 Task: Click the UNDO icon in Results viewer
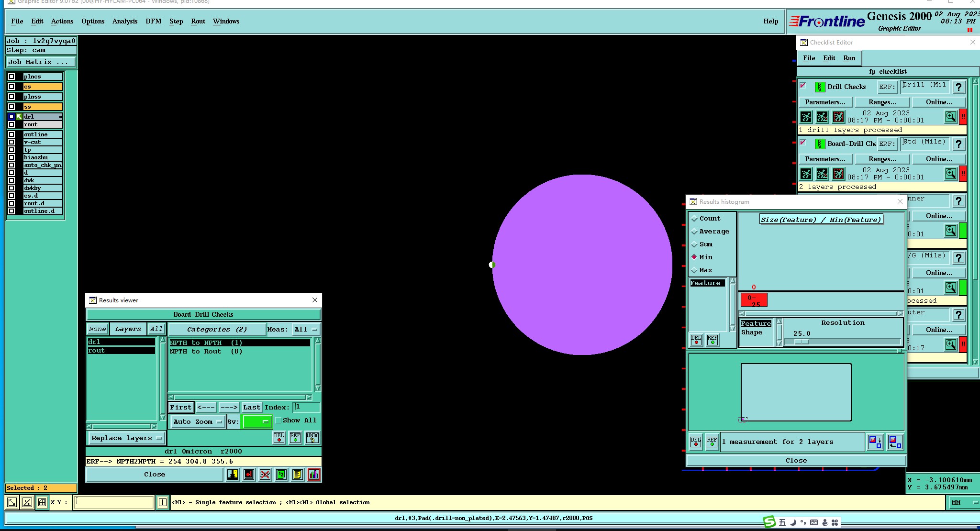click(312, 438)
